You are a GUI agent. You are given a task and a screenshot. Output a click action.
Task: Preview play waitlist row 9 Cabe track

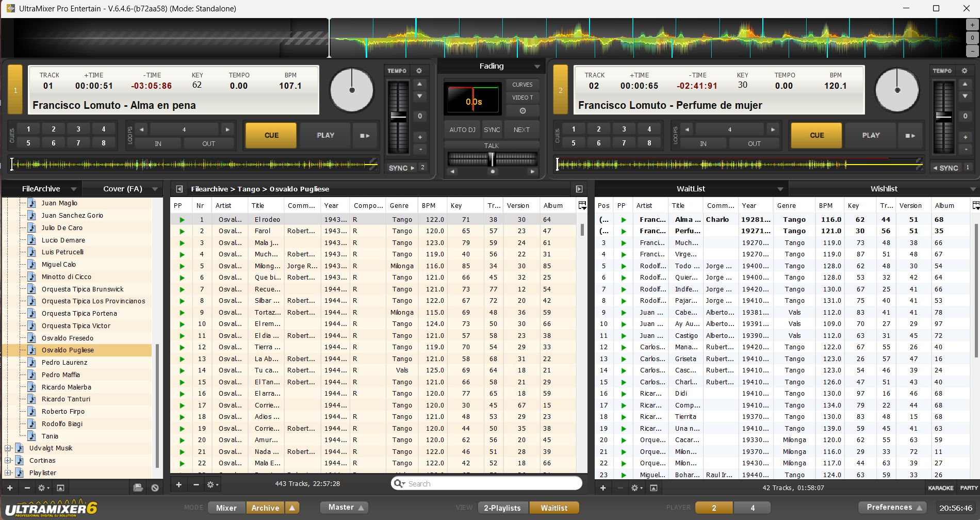point(624,313)
